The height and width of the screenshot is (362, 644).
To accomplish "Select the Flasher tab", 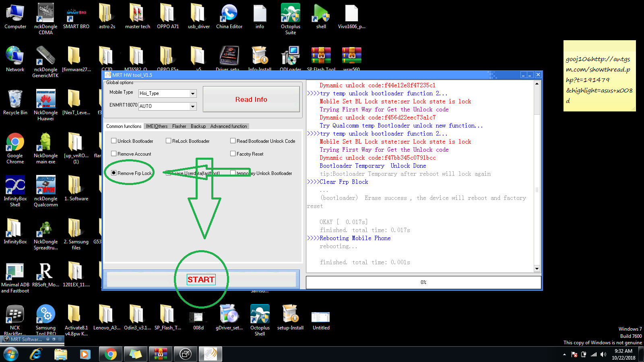I will 179,126.
